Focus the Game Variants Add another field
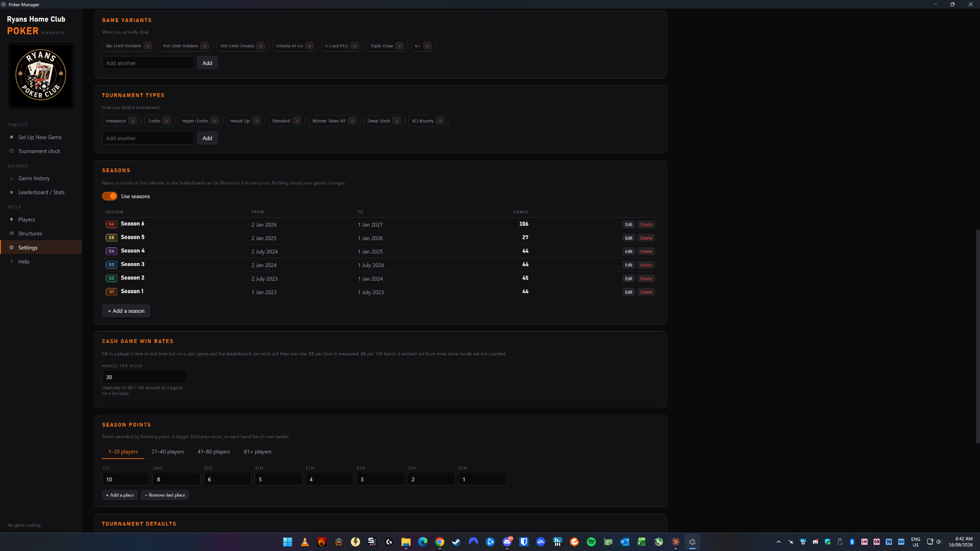The width and height of the screenshot is (980, 551). click(x=148, y=63)
